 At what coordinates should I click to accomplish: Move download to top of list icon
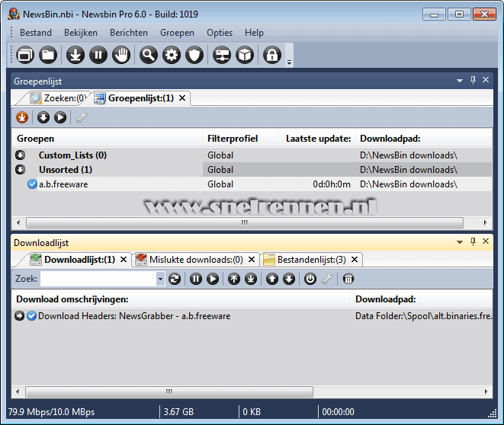click(234, 279)
